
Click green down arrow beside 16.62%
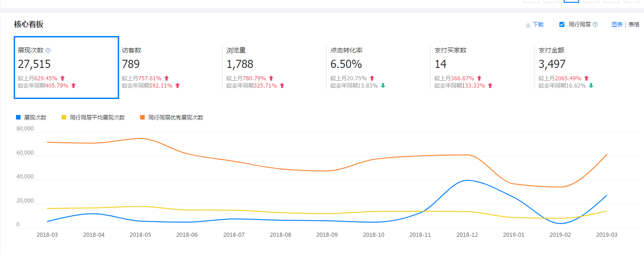pyautogui.click(x=591, y=86)
